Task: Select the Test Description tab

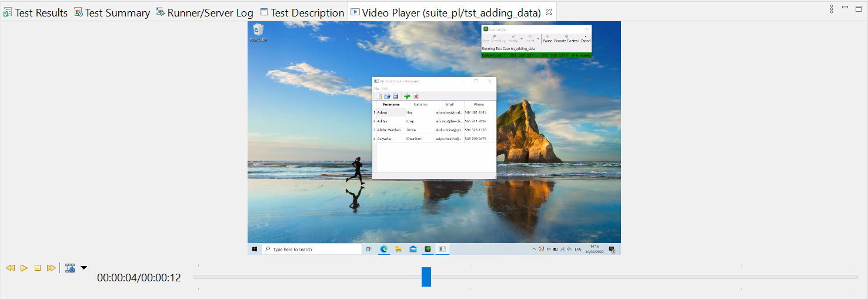Action: tap(307, 12)
